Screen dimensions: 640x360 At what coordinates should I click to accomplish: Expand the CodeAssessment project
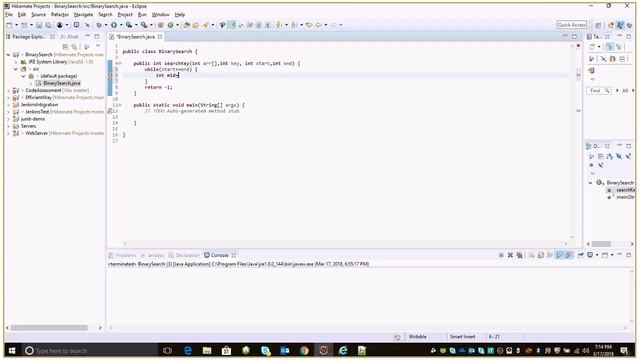point(9,90)
